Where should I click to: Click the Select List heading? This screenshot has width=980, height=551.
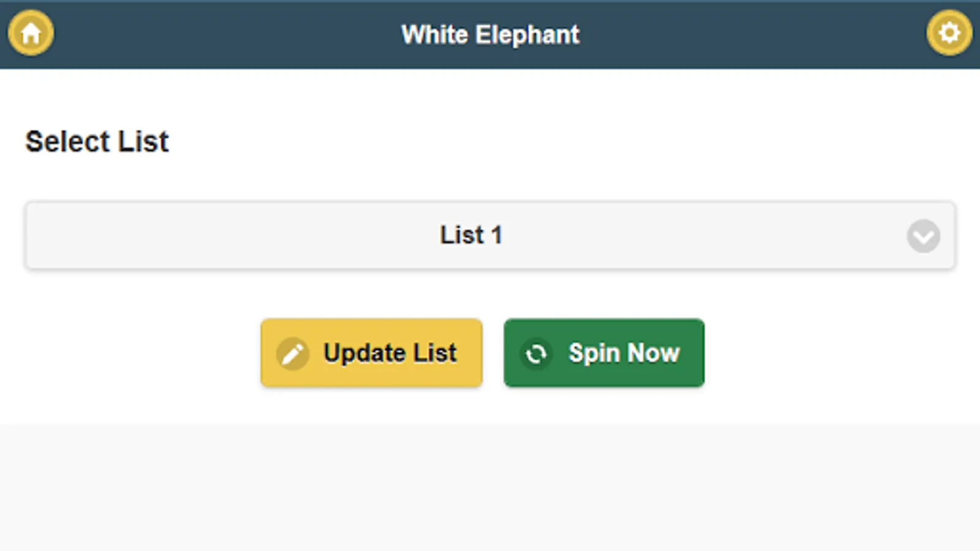point(97,141)
